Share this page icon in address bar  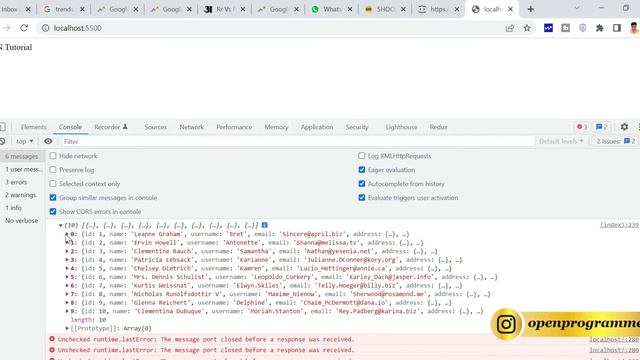coord(510,28)
